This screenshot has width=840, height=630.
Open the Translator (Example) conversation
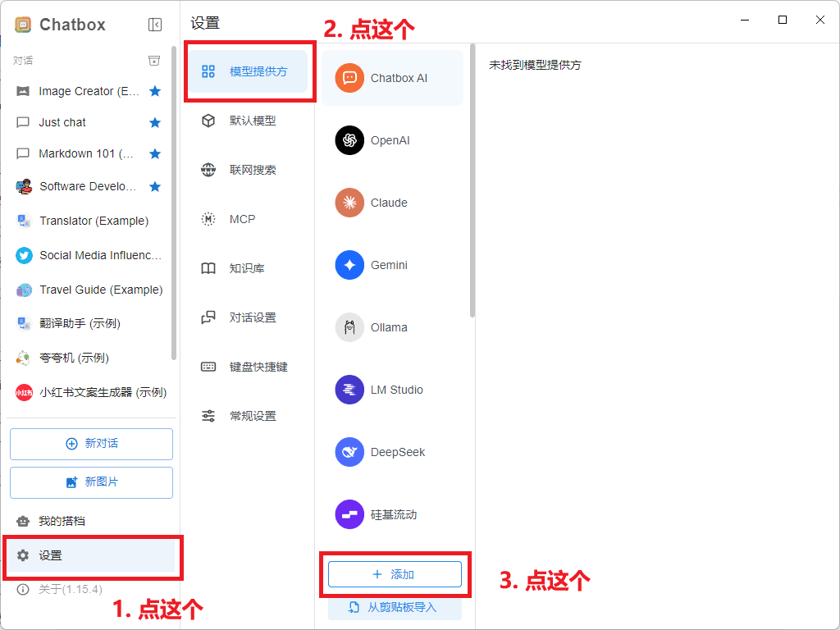click(x=90, y=221)
